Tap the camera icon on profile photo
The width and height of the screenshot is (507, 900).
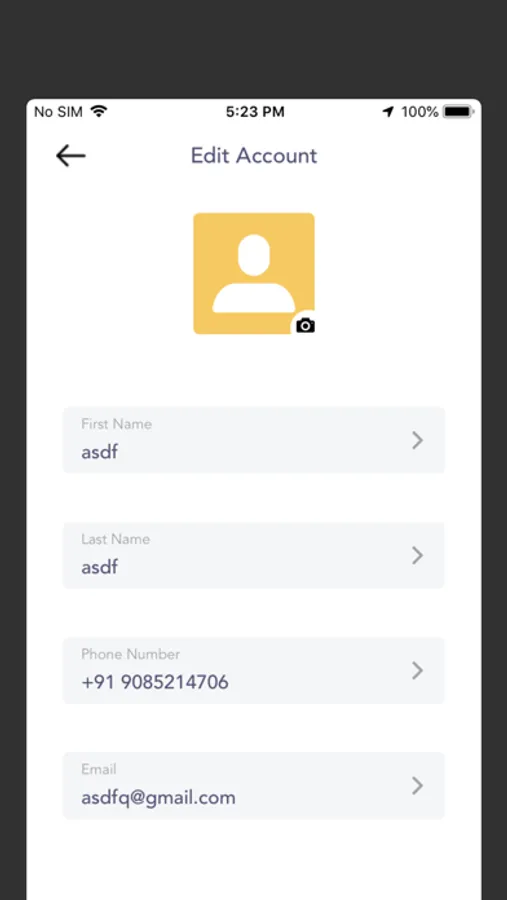click(x=305, y=325)
